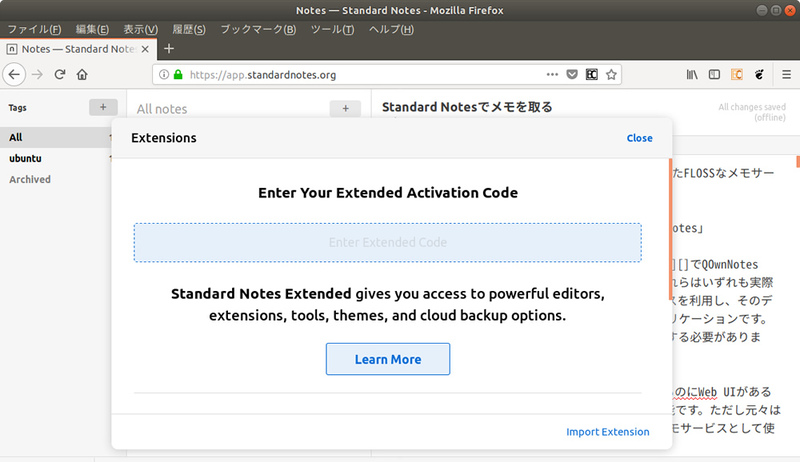The width and height of the screenshot is (800, 462).
Task: Open the 表示(V) menu
Action: pos(141,29)
